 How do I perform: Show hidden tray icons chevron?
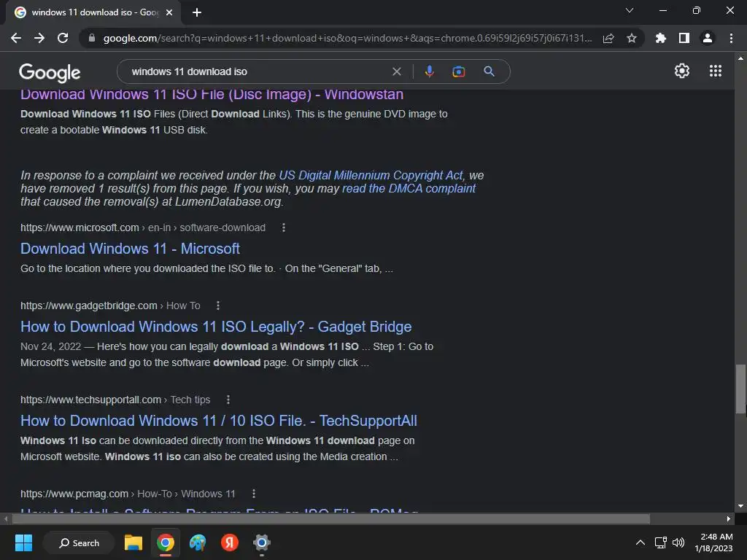[x=640, y=542]
